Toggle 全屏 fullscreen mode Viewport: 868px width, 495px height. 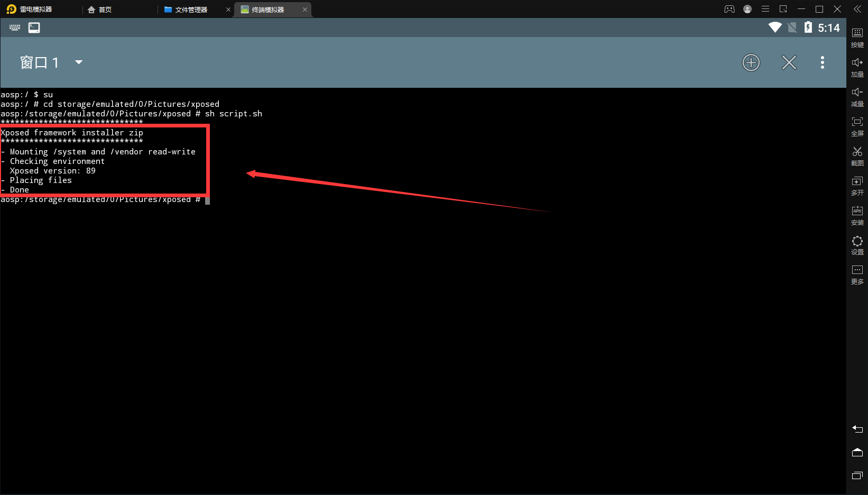[x=857, y=126]
